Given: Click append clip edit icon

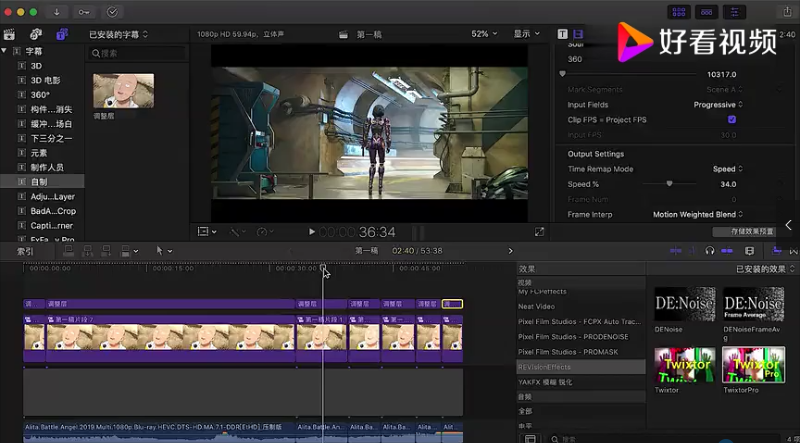Looking at the screenshot, I should 106,251.
